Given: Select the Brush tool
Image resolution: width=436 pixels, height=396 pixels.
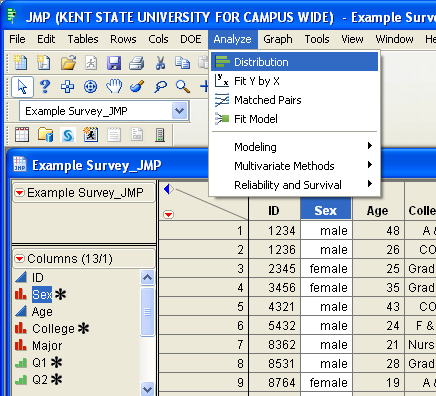Looking at the screenshot, I should (137, 86).
